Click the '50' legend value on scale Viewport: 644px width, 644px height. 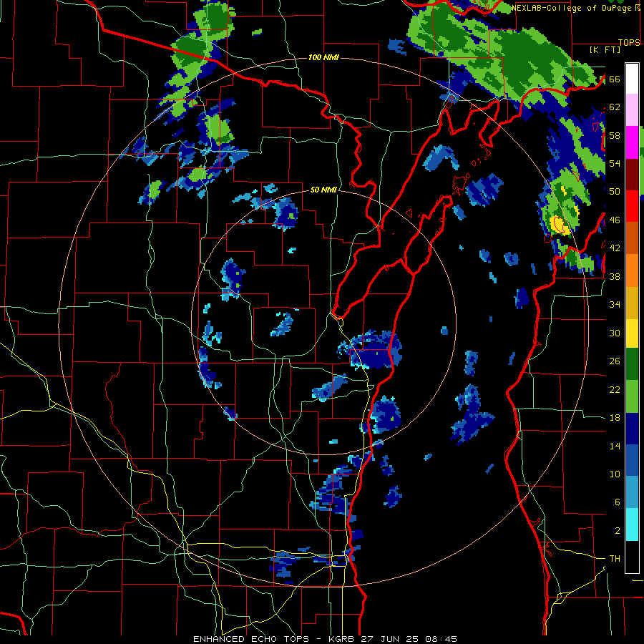click(x=615, y=191)
